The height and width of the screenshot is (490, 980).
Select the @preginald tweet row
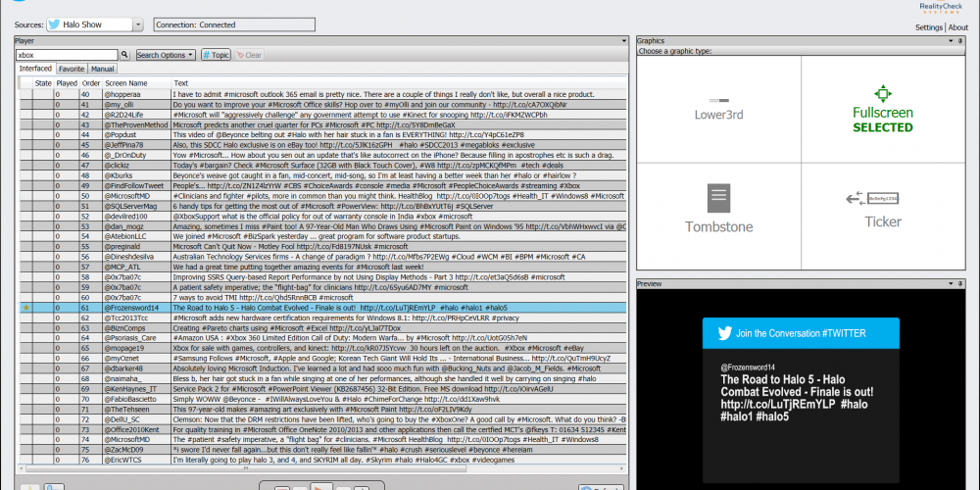click(323, 246)
